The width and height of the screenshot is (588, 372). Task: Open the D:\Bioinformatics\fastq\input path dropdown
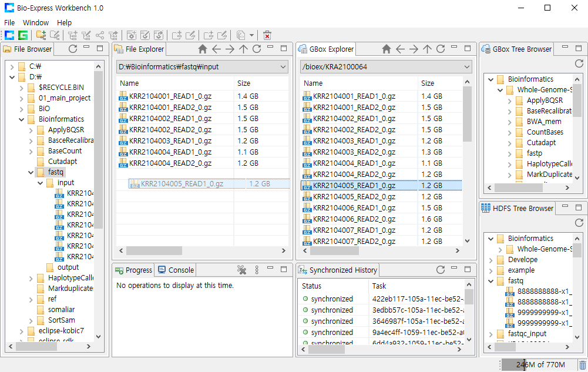pyautogui.click(x=283, y=67)
